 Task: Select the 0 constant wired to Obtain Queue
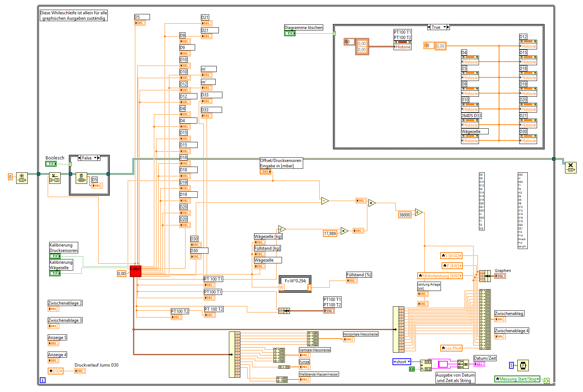[10, 177]
